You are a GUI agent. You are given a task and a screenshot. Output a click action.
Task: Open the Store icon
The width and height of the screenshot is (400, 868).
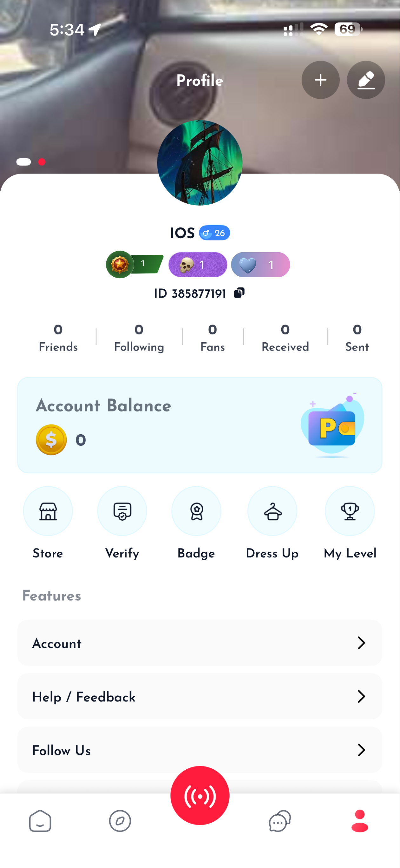[48, 511]
